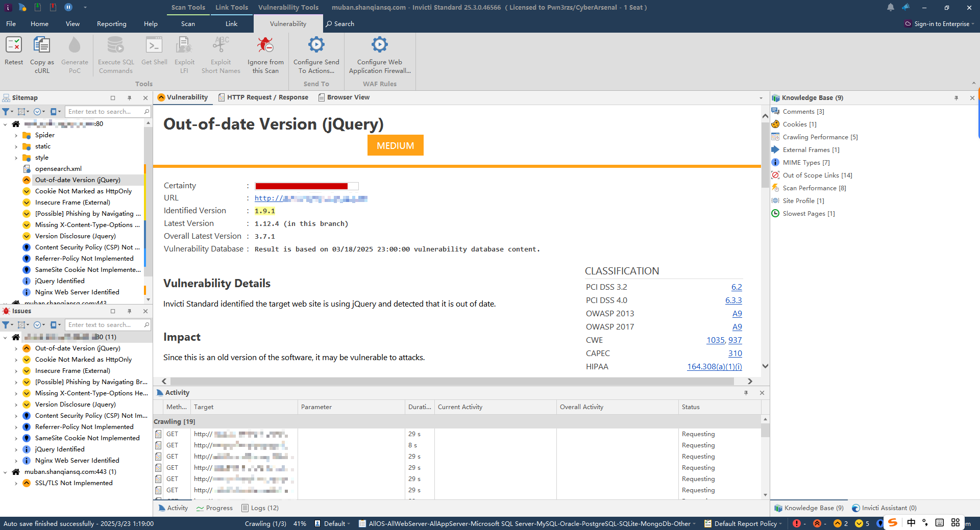This screenshot has height=530, width=980.
Task: Click critical severity count icon in status bar
Action: point(797,523)
